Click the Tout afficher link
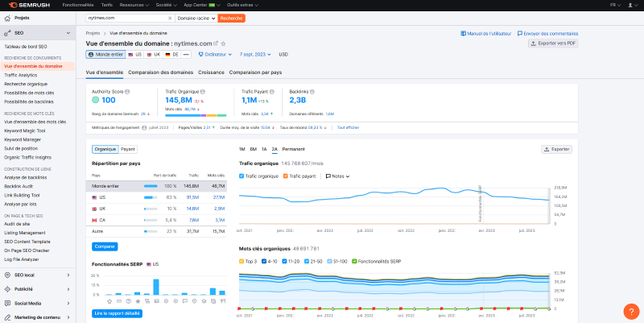The width and height of the screenshot is (644, 323). [x=349, y=128]
